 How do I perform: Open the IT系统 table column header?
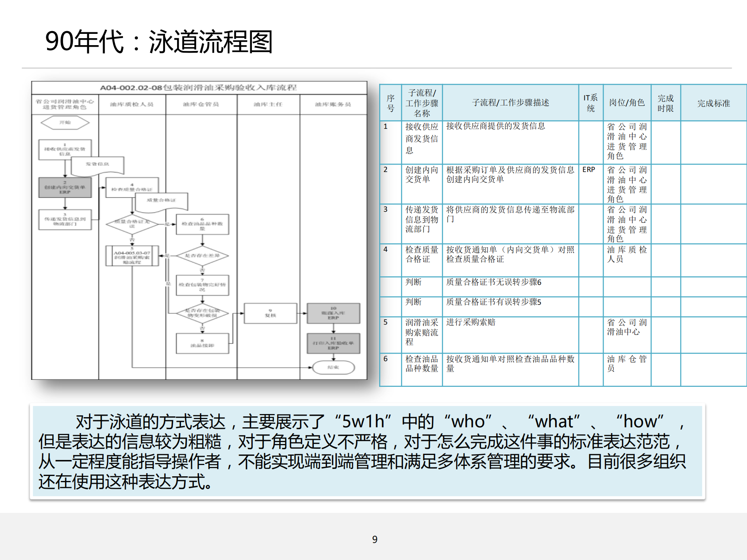pyautogui.click(x=590, y=103)
